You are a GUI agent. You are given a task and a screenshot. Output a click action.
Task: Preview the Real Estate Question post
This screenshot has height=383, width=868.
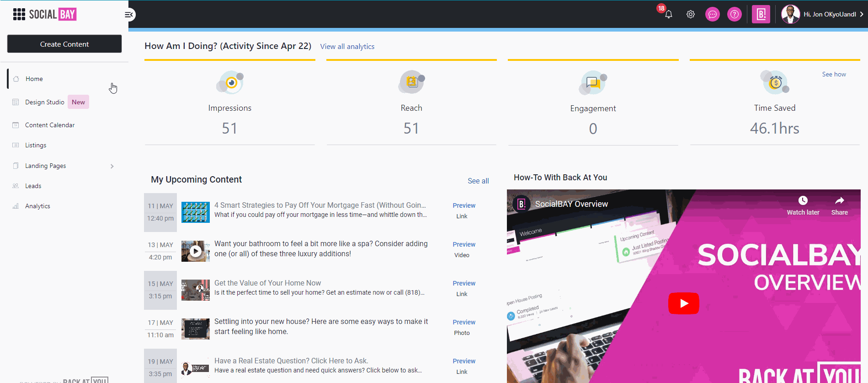[x=464, y=361]
